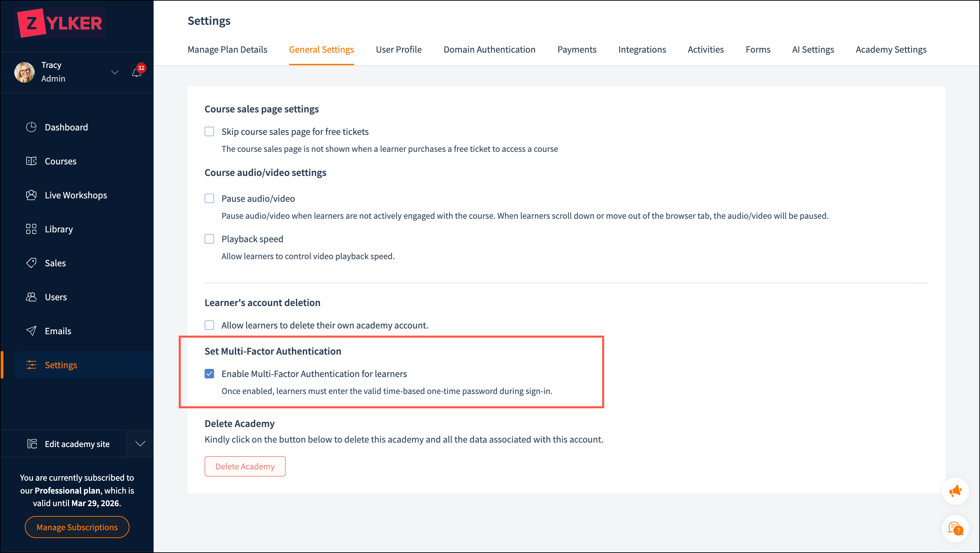Click the Live Workshops sidebar icon
The image size is (980, 553).
click(31, 195)
